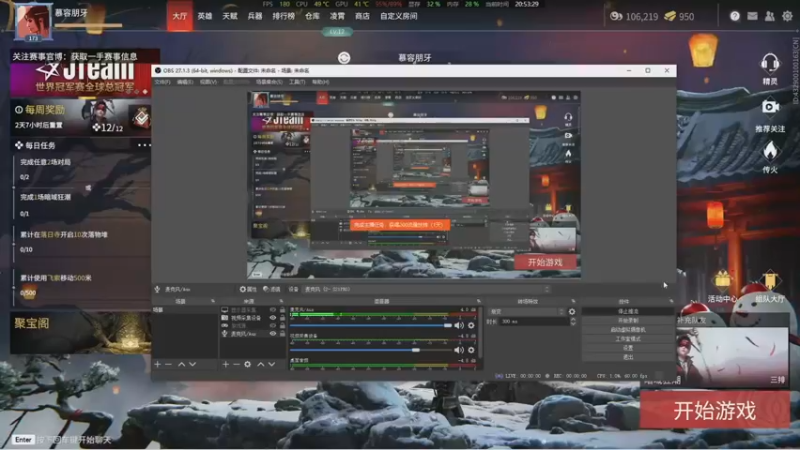
Task: Toggle eye visibility of 显示器采集 source
Action: pos(273,310)
